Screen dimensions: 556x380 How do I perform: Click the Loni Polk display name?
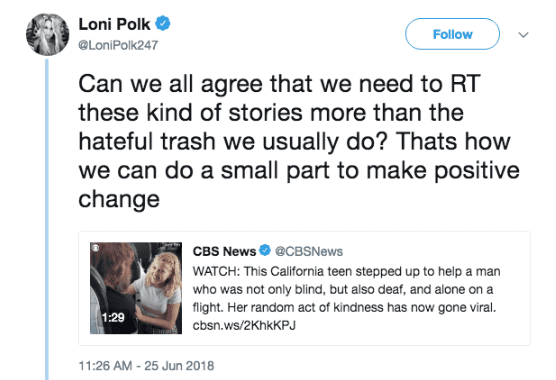114,24
